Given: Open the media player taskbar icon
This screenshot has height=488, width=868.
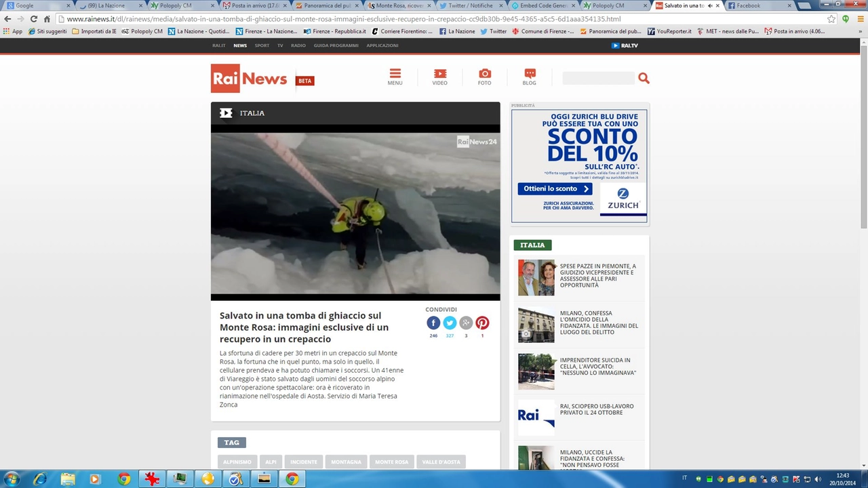Looking at the screenshot, I should (95, 479).
